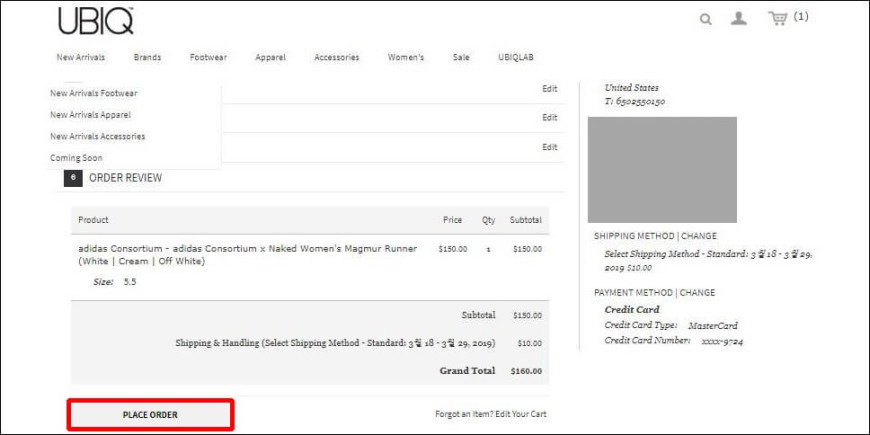
Task: Open the Women's menu
Action: pyautogui.click(x=406, y=57)
